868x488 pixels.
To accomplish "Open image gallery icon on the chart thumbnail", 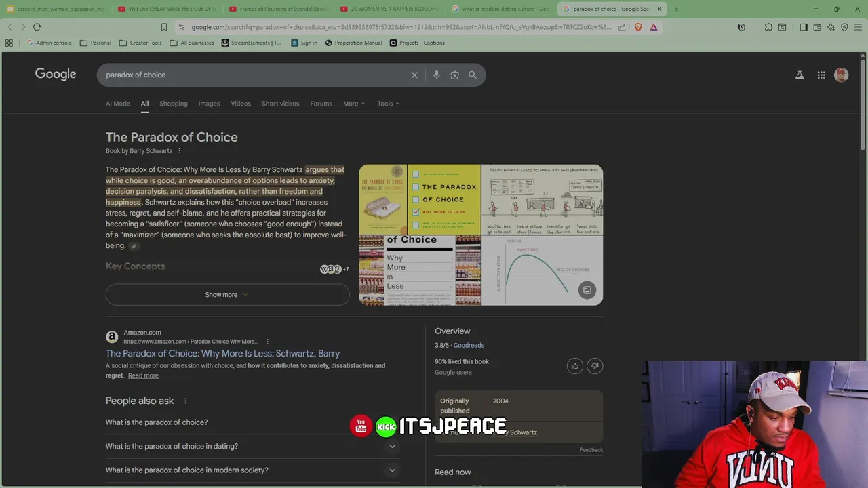I will [587, 290].
